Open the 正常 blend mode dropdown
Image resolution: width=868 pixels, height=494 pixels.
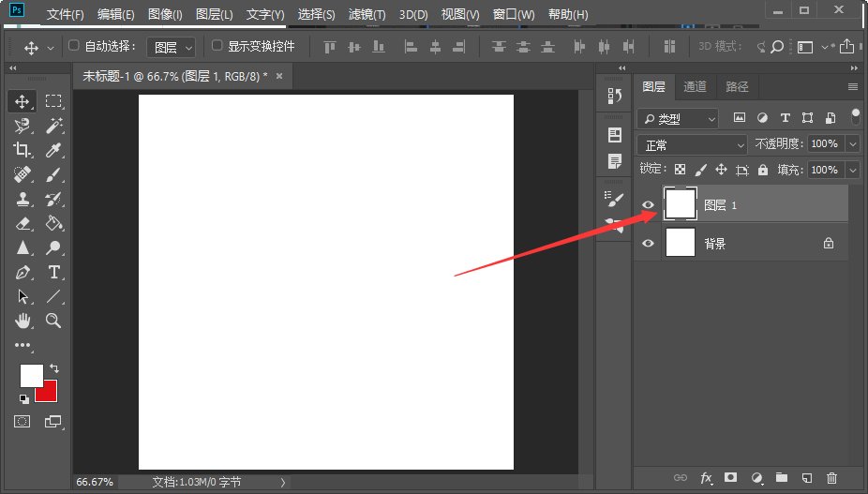point(692,144)
